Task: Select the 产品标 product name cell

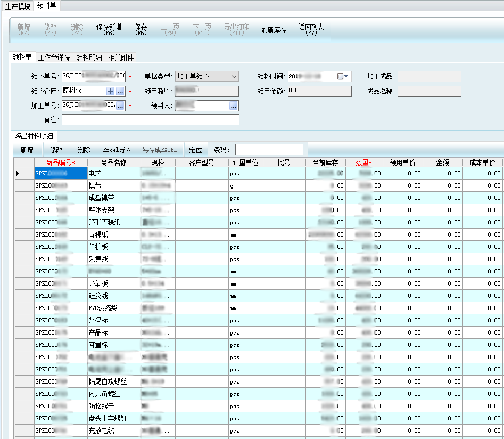Action: (114, 332)
